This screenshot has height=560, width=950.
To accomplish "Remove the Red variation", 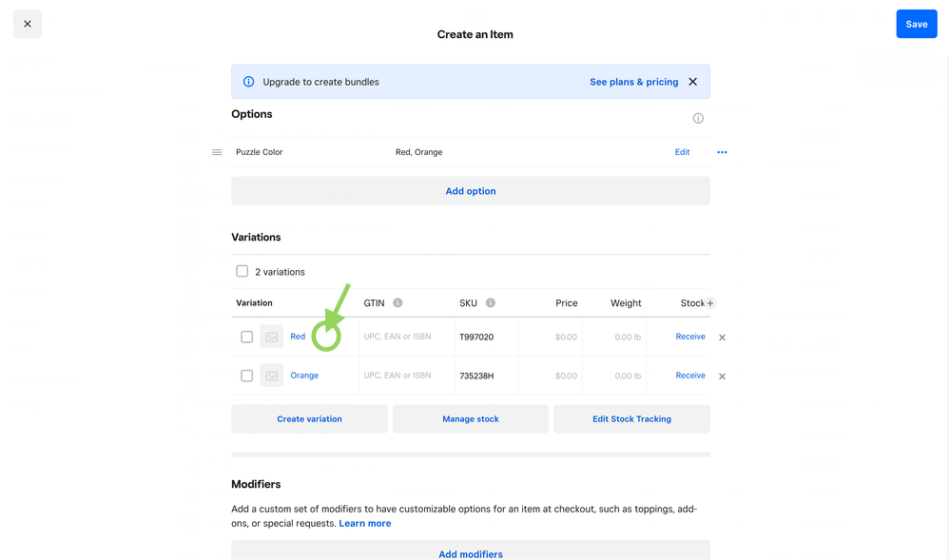I will 722,338.
